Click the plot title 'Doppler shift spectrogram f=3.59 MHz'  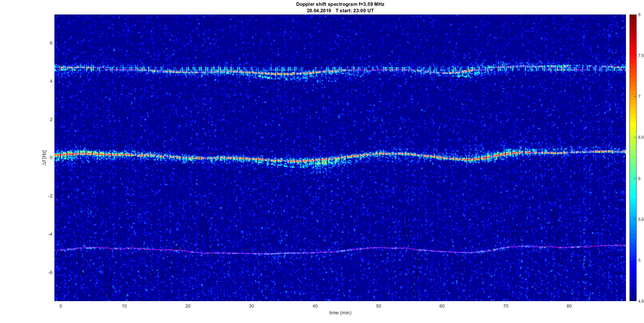tap(340, 4)
